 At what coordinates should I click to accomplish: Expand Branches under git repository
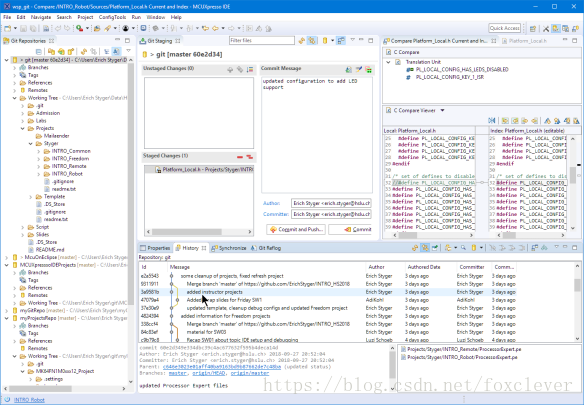[x=15, y=67]
